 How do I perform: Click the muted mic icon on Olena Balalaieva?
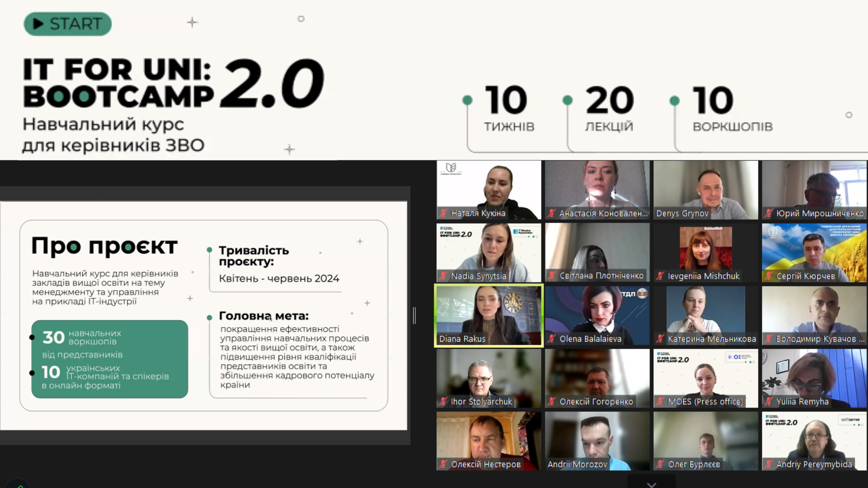tap(552, 339)
